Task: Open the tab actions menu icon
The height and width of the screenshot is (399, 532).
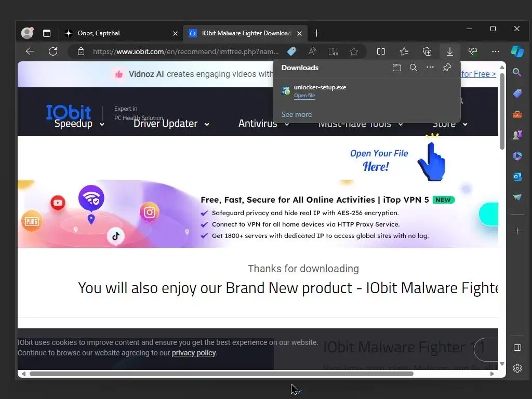Action: [x=47, y=33]
